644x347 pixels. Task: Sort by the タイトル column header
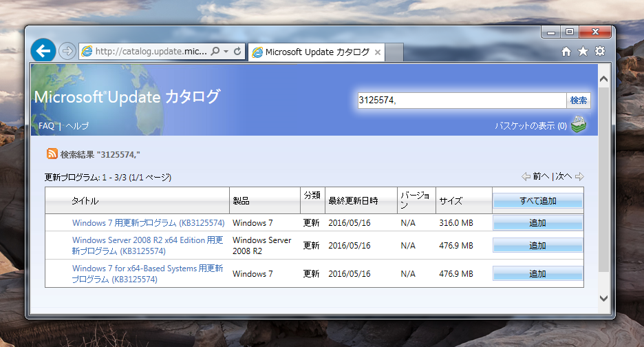click(x=85, y=200)
